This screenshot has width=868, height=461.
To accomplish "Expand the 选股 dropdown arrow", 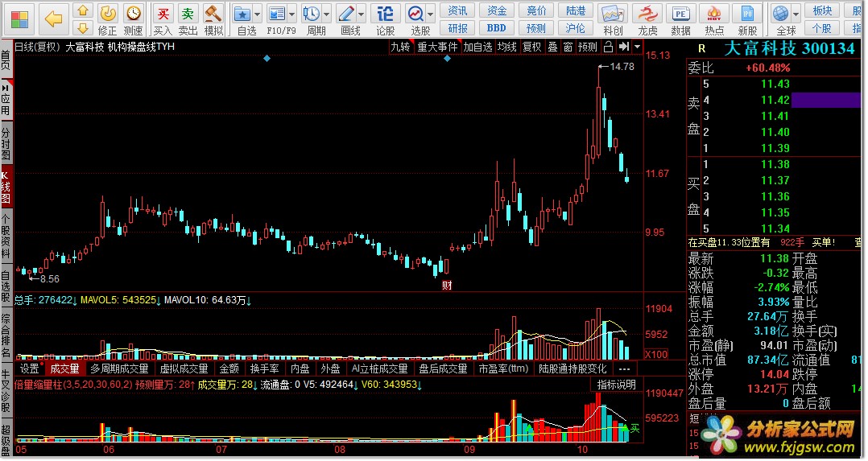I will pyautogui.click(x=430, y=14).
